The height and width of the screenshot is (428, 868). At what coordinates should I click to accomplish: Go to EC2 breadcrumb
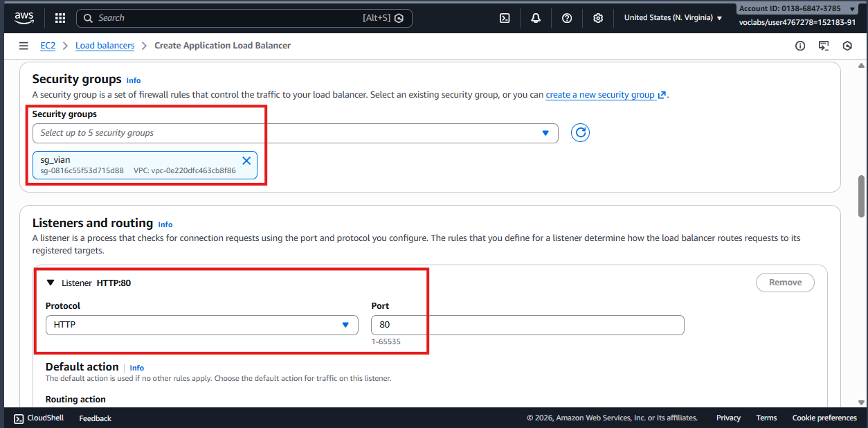(x=48, y=46)
